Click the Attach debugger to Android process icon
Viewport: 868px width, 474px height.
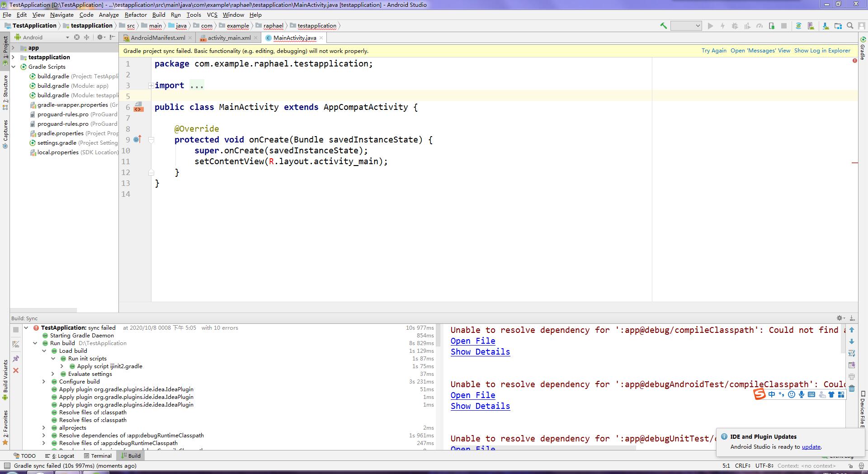[x=771, y=26]
